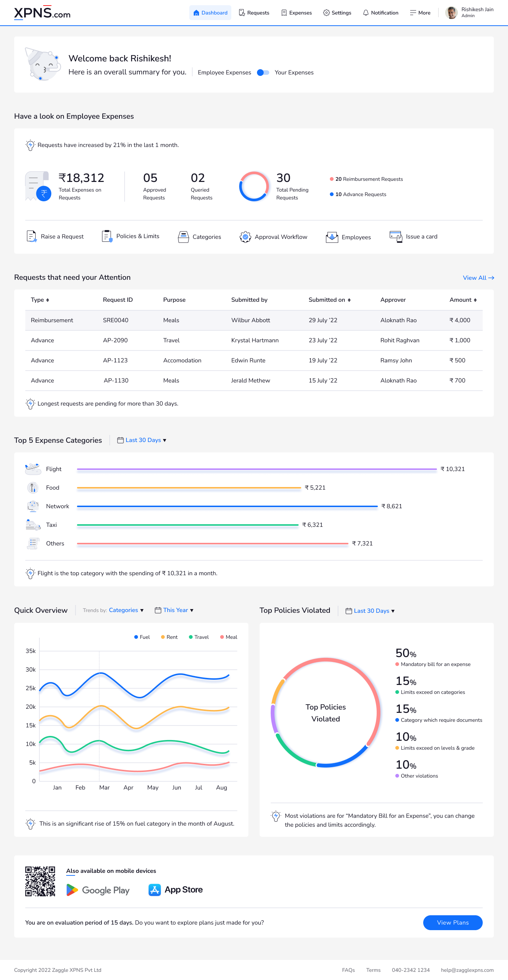Click the Top Policies Violated donut chart
The image size is (508, 980).
pyautogui.click(x=325, y=712)
